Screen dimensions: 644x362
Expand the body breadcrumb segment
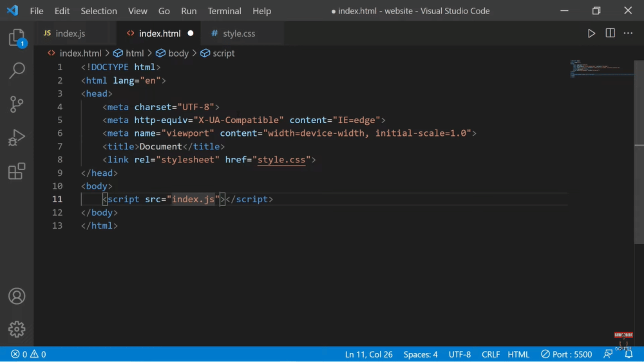tap(173, 53)
